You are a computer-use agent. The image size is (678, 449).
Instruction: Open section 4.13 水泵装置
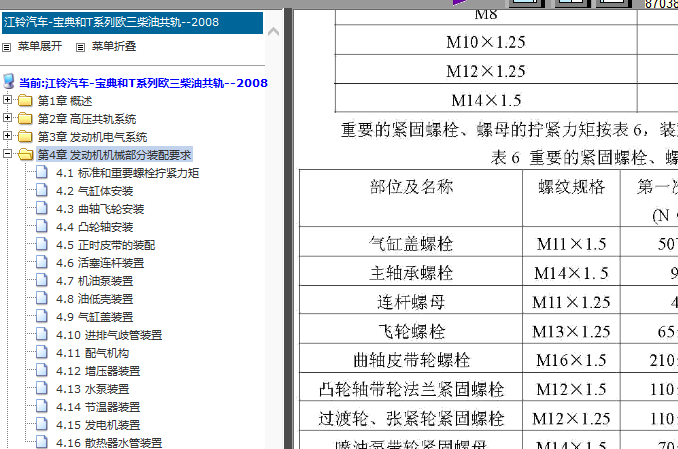pyautogui.click(x=93, y=389)
